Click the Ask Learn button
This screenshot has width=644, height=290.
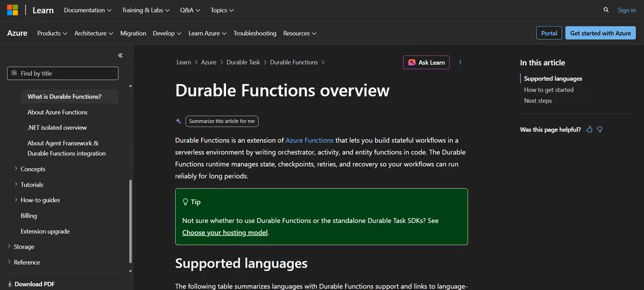427,62
